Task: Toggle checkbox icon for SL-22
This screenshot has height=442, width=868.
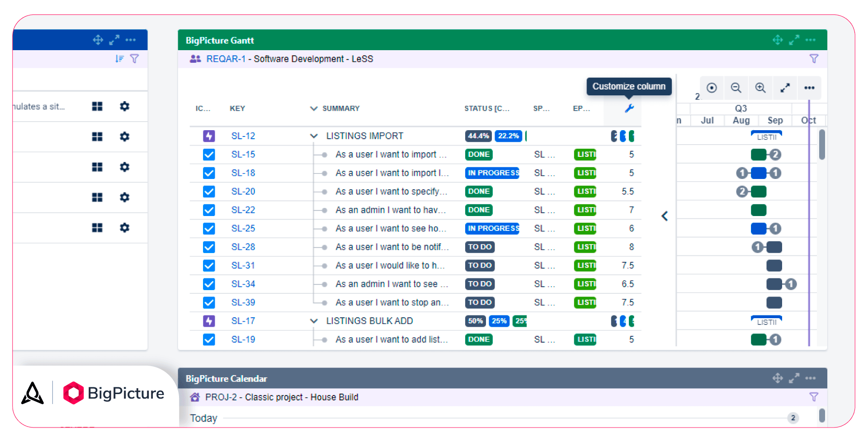Action: click(209, 210)
